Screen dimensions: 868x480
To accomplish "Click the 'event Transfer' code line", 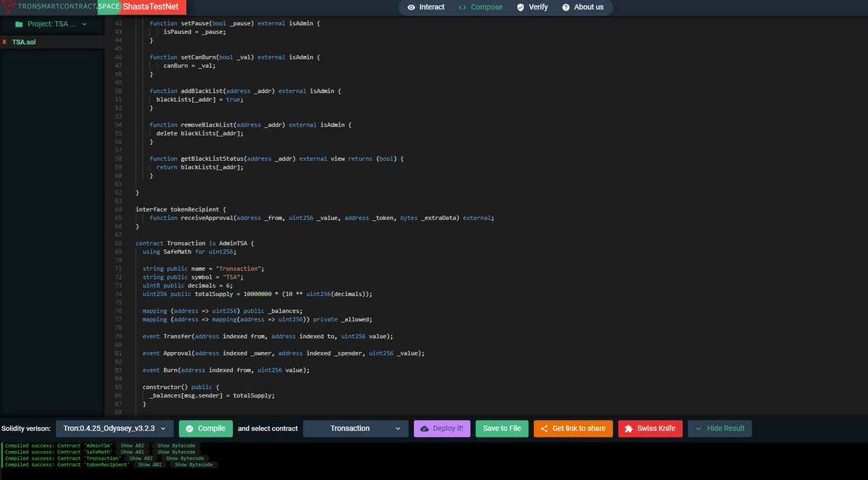I will pyautogui.click(x=267, y=336).
